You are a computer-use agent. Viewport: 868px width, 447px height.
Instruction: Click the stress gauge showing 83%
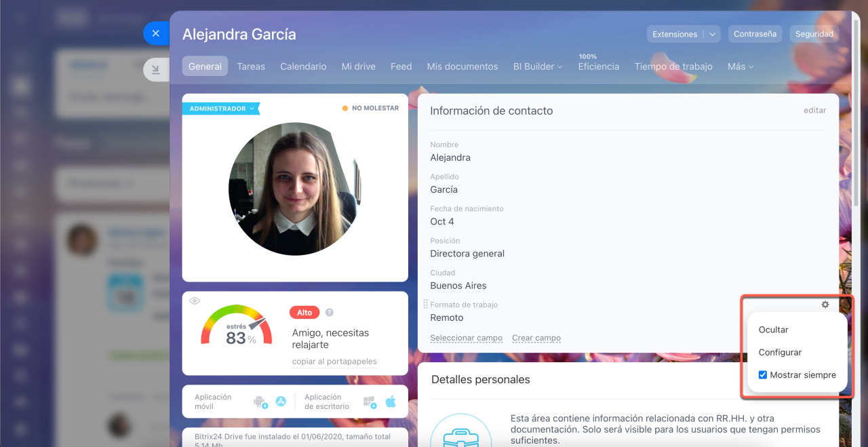point(237,326)
